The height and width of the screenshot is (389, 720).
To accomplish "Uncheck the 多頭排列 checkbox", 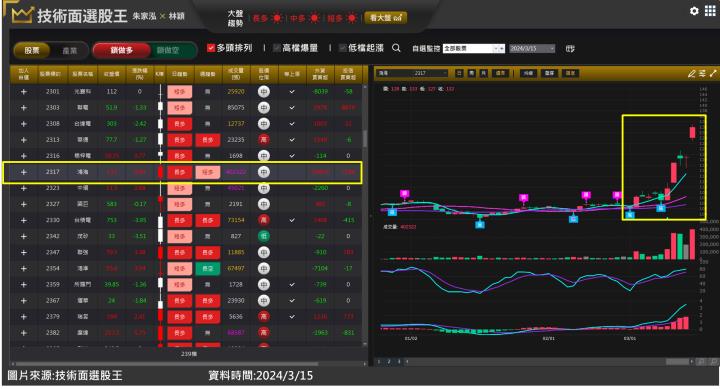I will (x=211, y=48).
